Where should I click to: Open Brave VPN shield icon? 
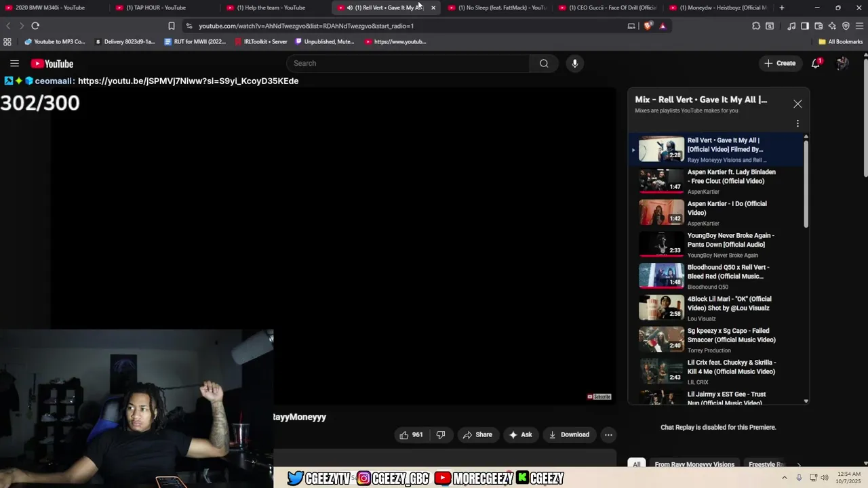tap(846, 26)
